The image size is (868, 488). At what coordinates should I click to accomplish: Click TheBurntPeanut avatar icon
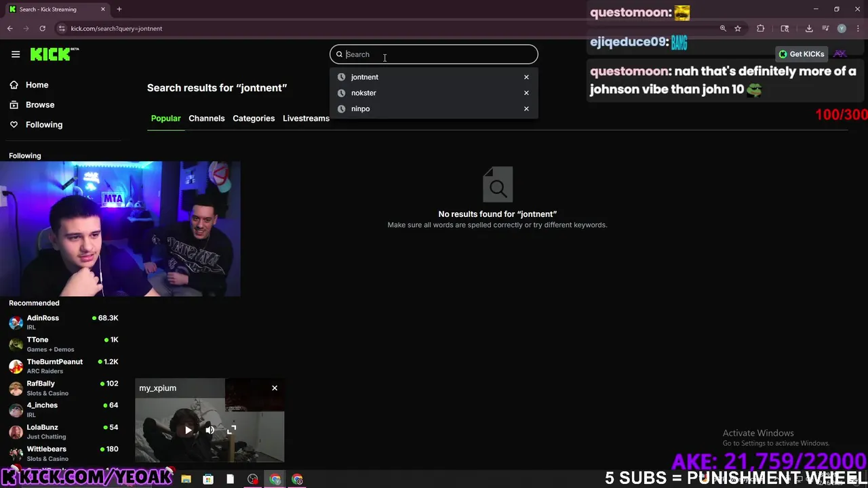point(16,367)
